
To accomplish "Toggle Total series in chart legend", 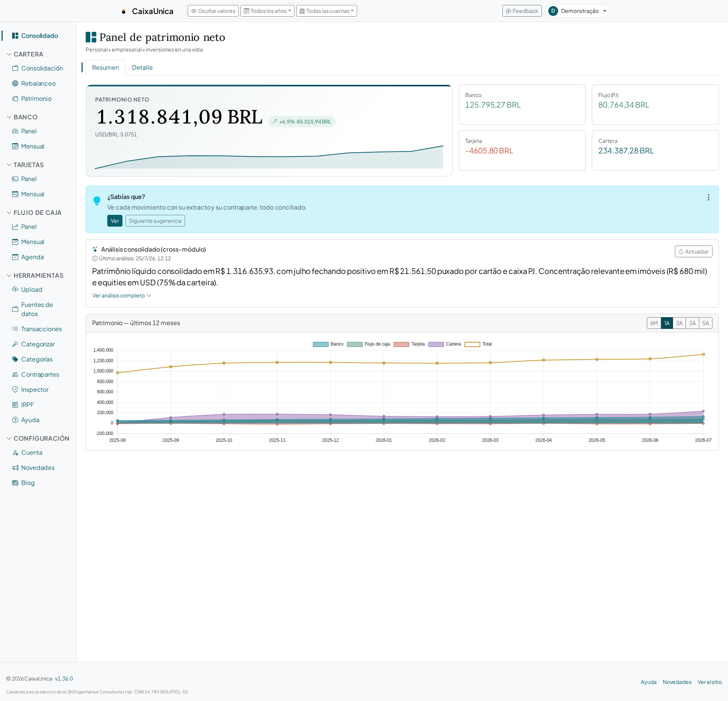I will coord(478,344).
